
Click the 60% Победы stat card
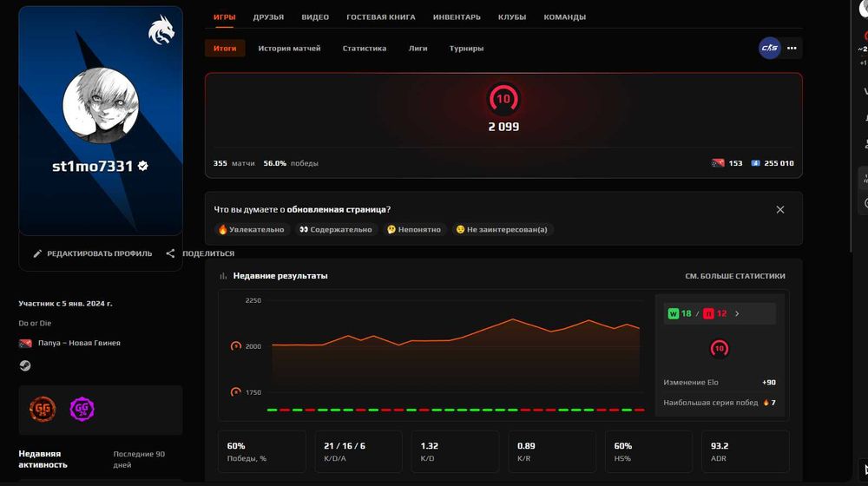tap(261, 451)
